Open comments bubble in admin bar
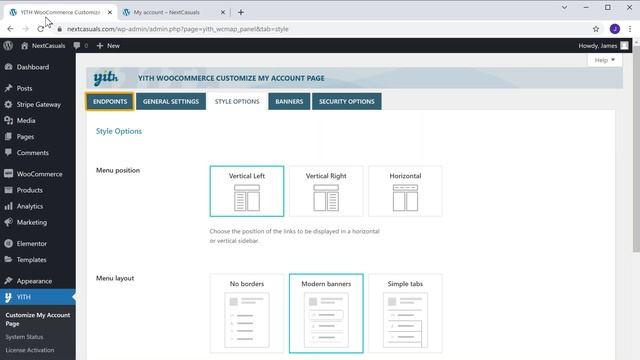The height and width of the screenshot is (360, 640). [x=77, y=46]
